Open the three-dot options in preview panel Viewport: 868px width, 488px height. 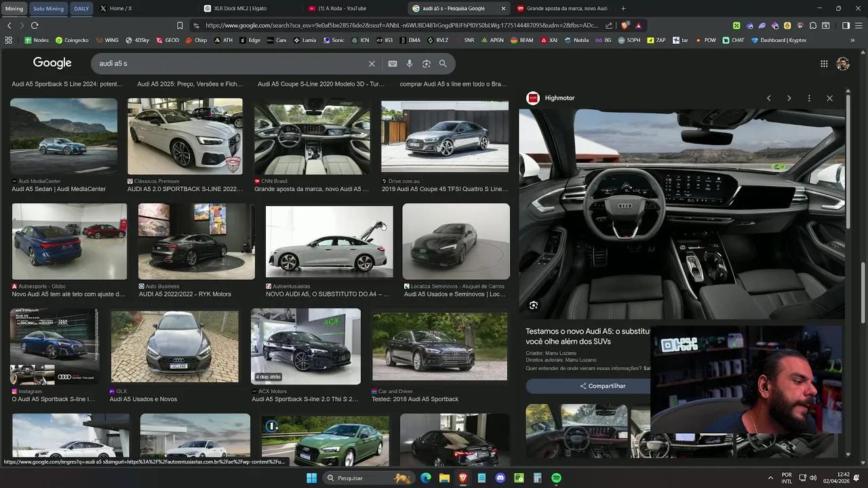click(809, 98)
